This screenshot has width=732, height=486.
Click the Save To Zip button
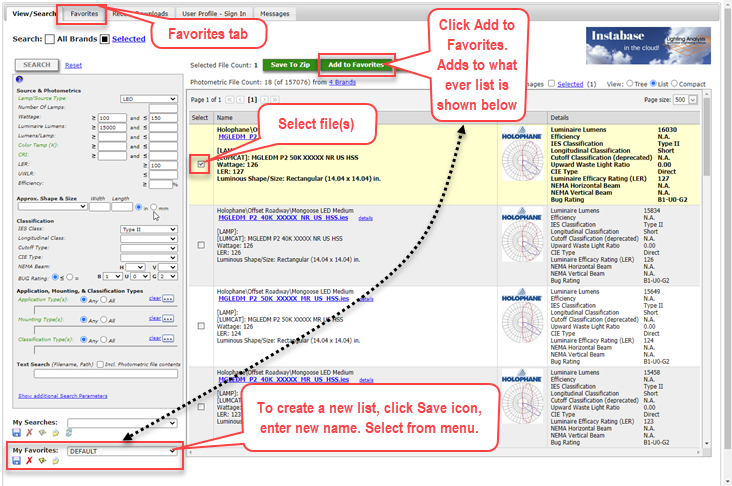point(290,65)
